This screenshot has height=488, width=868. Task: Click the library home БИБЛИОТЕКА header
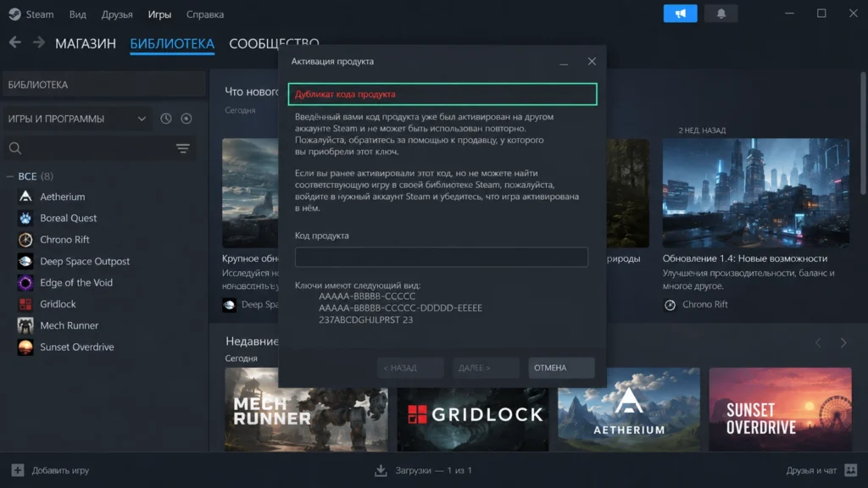[x=104, y=85]
